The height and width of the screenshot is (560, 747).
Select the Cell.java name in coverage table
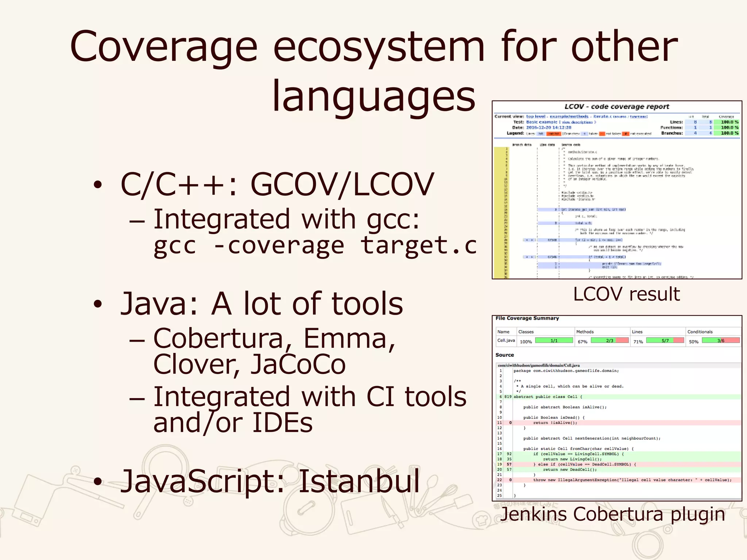506,341
